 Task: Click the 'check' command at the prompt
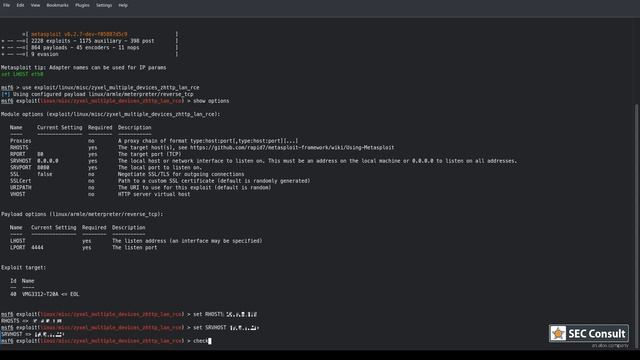200,340
